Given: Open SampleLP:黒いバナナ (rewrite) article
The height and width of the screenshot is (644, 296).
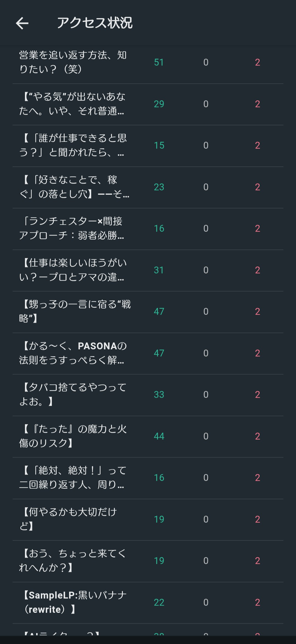Looking at the screenshot, I should coord(73,602).
